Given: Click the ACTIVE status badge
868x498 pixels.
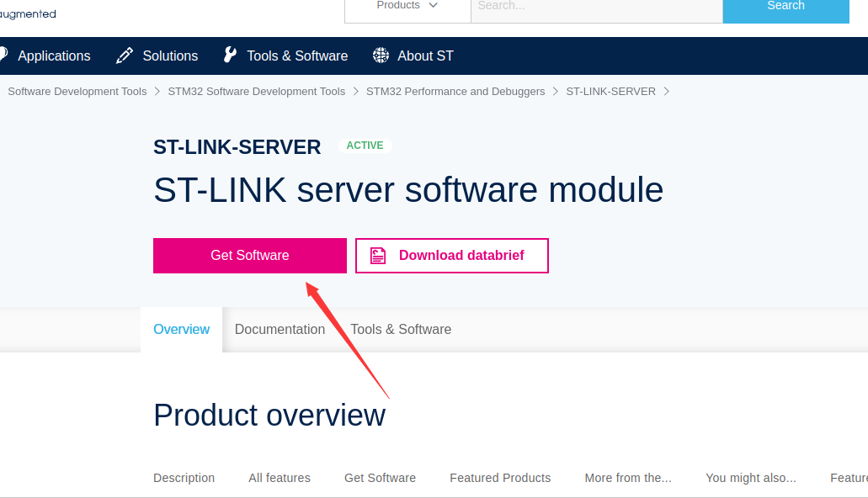Looking at the screenshot, I should [x=365, y=146].
